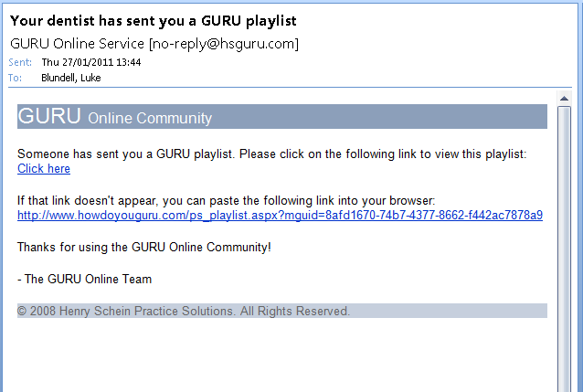This screenshot has height=392, width=583.
Task: Click the vertical scrollbar thumb in message body
Action: pyautogui.click(x=564, y=249)
